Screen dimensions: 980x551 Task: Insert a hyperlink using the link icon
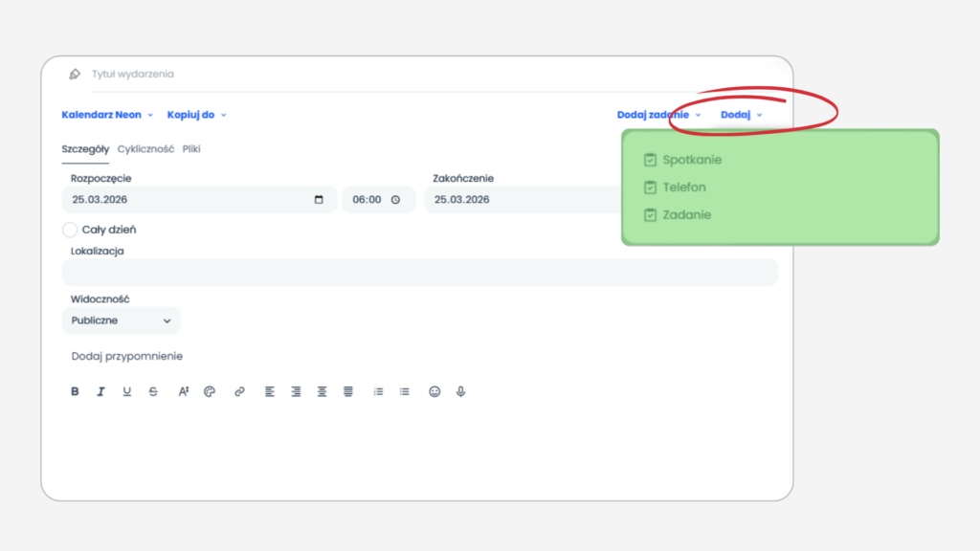tap(239, 391)
